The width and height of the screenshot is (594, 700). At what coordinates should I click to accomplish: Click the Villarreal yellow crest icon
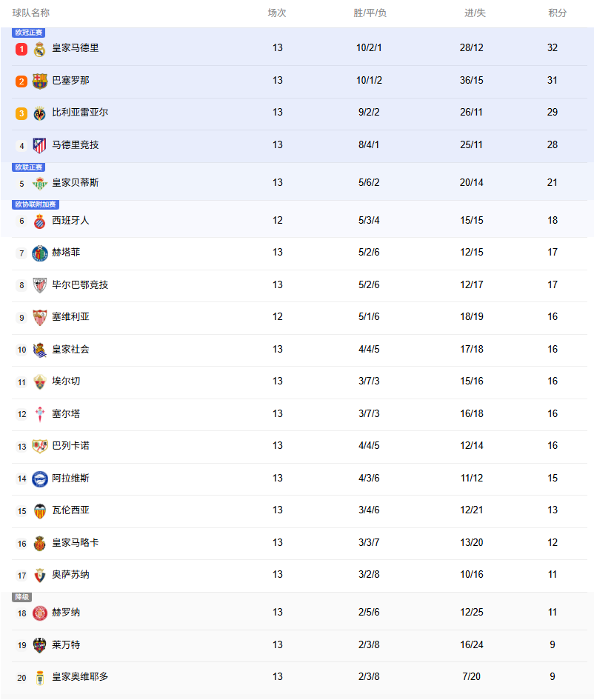coord(40,113)
